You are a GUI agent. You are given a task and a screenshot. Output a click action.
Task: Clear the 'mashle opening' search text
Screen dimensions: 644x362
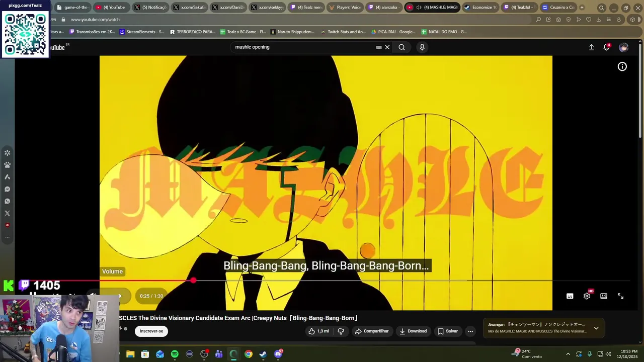click(x=387, y=47)
